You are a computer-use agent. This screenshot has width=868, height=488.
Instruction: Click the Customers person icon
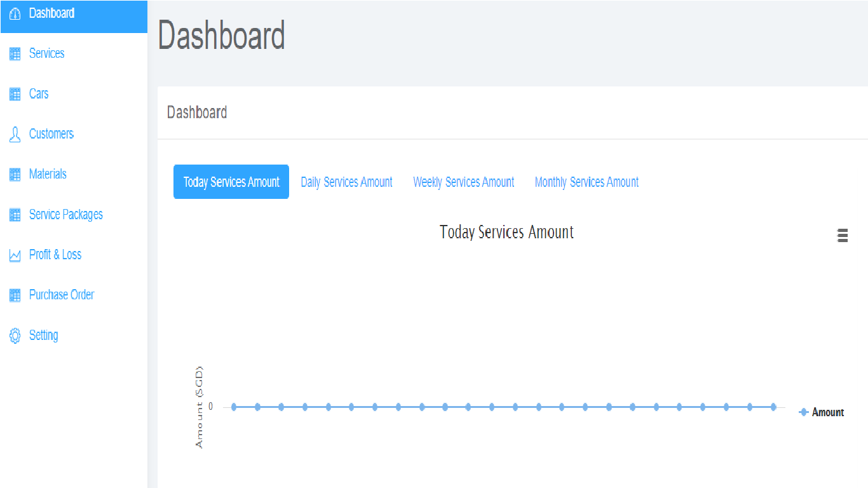(x=15, y=135)
